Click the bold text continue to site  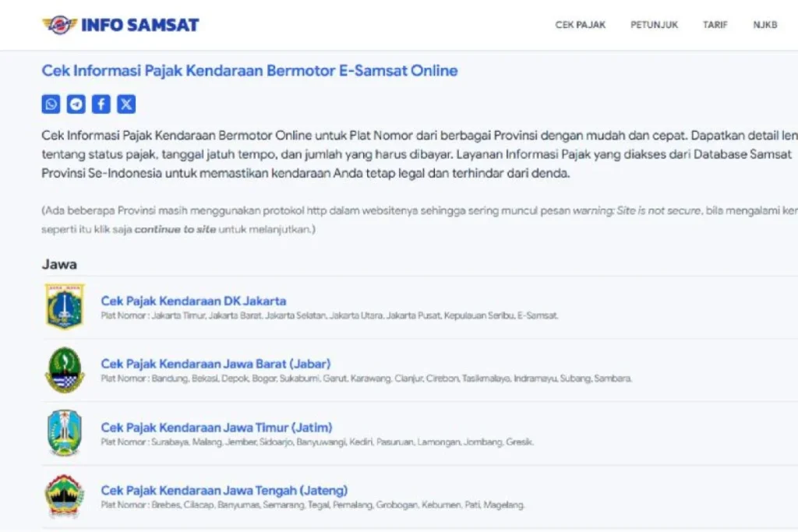[x=175, y=229]
